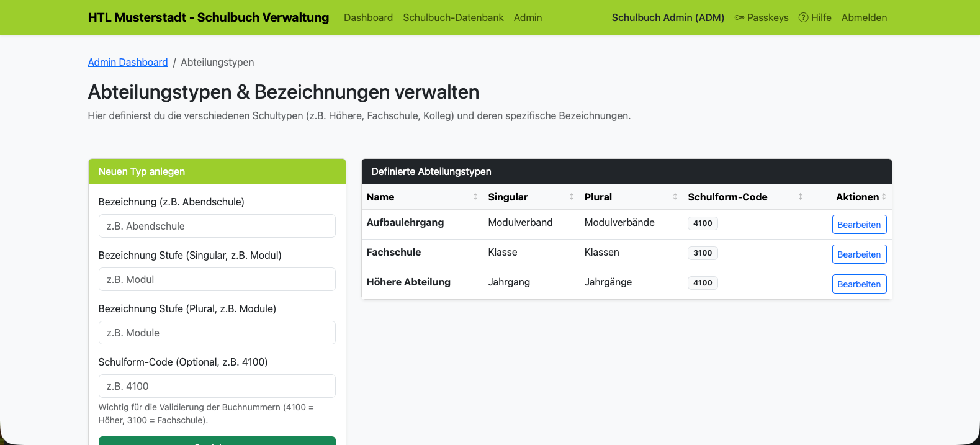The width and height of the screenshot is (980, 445).
Task: Follow the Admin Dashboard breadcrumb link
Action: (128, 62)
